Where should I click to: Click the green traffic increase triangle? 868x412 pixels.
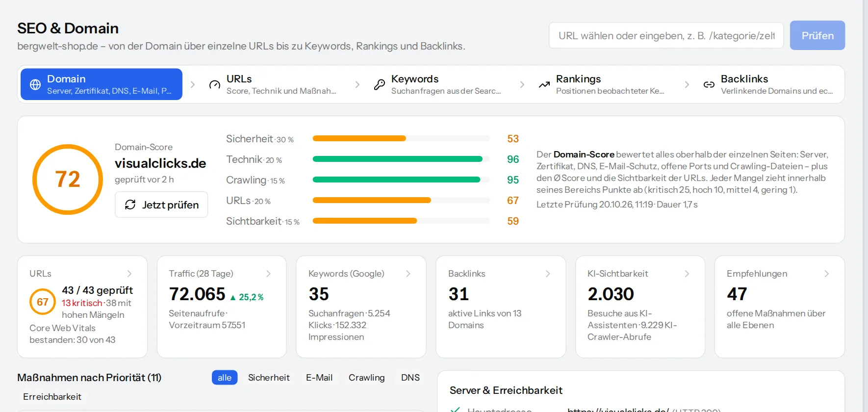click(233, 297)
